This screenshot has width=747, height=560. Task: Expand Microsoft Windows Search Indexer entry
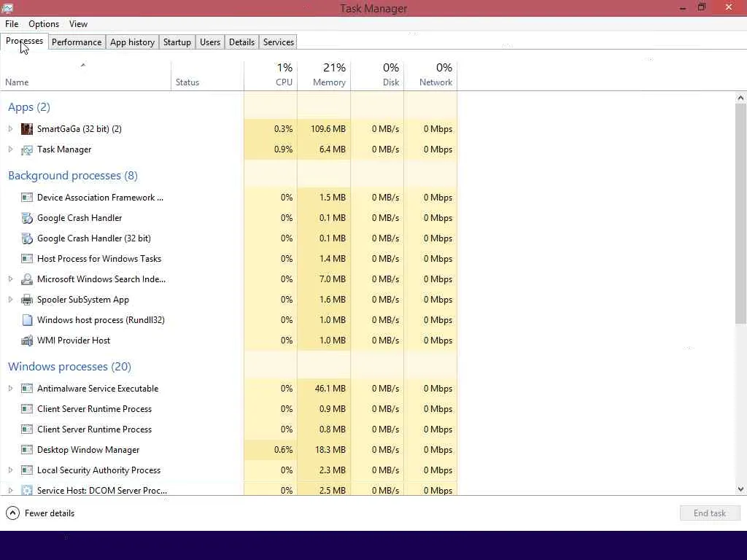click(x=10, y=279)
